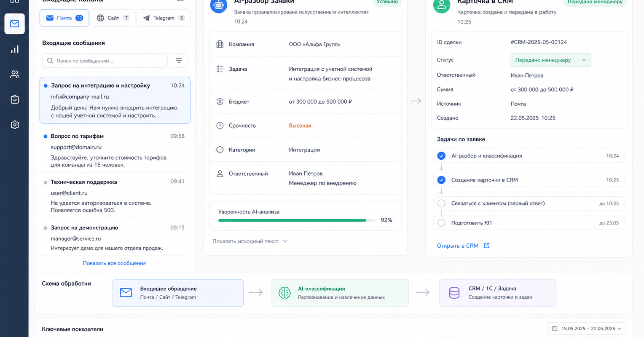This screenshot has height=337, width=644.
Task: Select the Входящее обращение schema step
Action: pos(178,293)
